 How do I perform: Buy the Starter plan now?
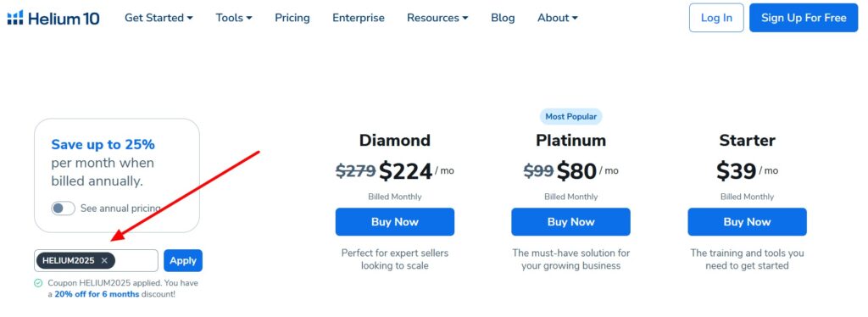tap(748, 222)
